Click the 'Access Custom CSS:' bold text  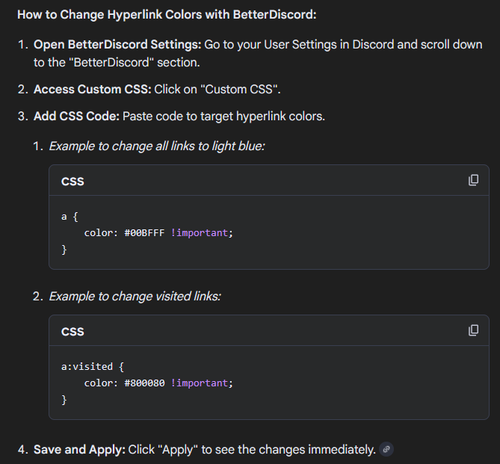(92, 89)
